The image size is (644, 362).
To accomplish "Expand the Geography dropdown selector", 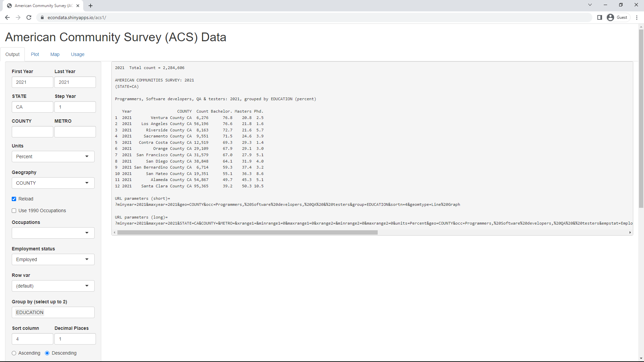I will 88,183.
